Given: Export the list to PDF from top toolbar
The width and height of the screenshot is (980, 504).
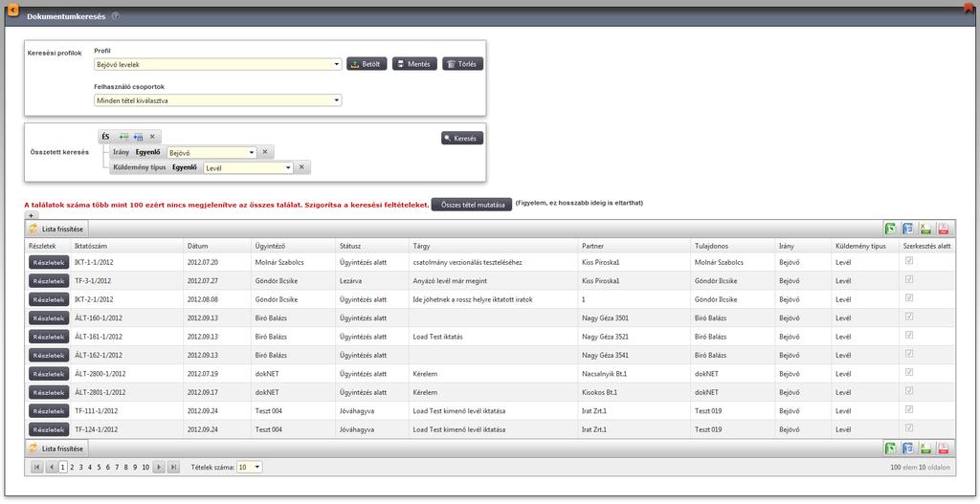Looking at the screenshot, I should [x=943, y=230].
